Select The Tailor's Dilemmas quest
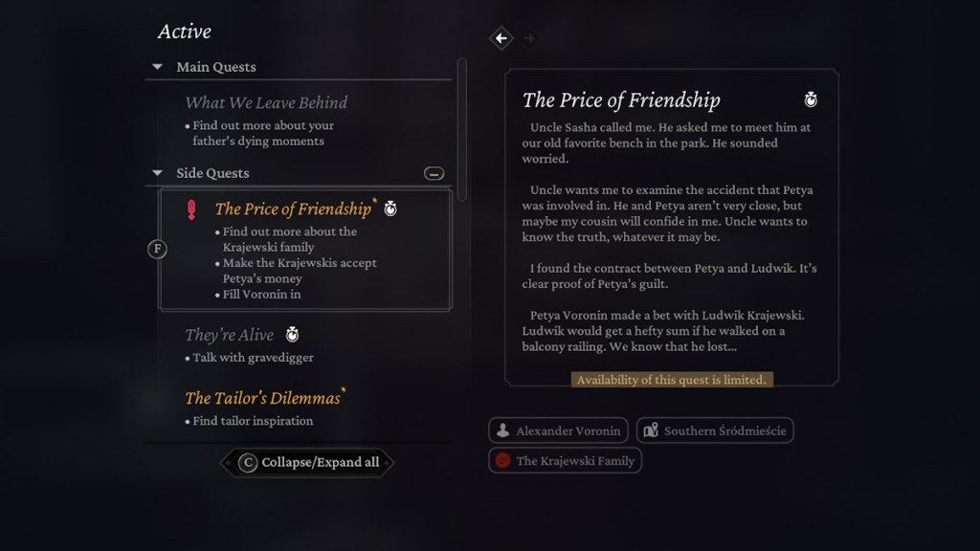This screenshot has height=551, width=980. [265, 398]
